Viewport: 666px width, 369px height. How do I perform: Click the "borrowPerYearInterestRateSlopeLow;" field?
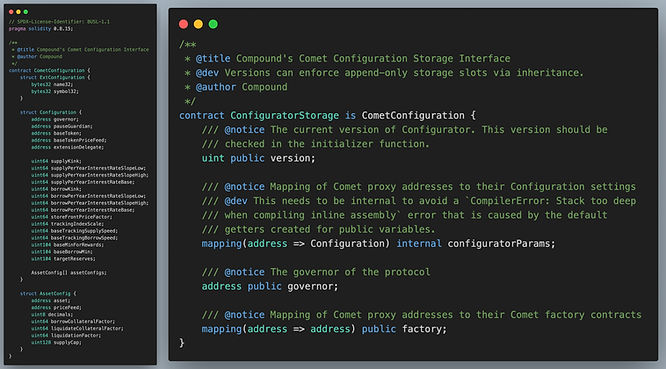pyautogui.click(x=88, y=196)
